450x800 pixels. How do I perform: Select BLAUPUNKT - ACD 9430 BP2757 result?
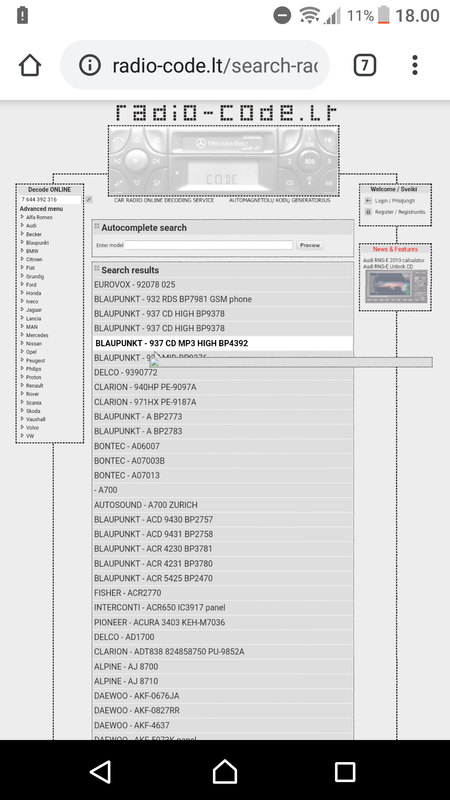pyautogui.click(x=222, y=519)
